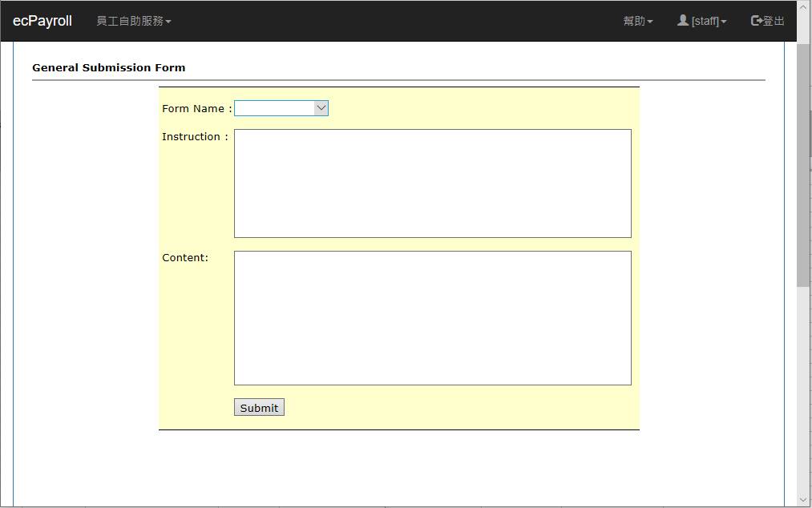This screenshot has height=508, width=812.
Task: Click the Form Name label
Action: click(196, 109)
